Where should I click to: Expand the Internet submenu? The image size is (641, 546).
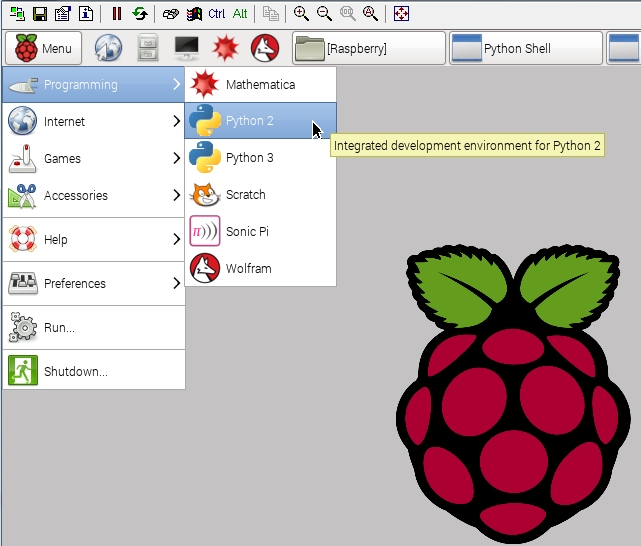pyautogui.click(x=93, y=122)
